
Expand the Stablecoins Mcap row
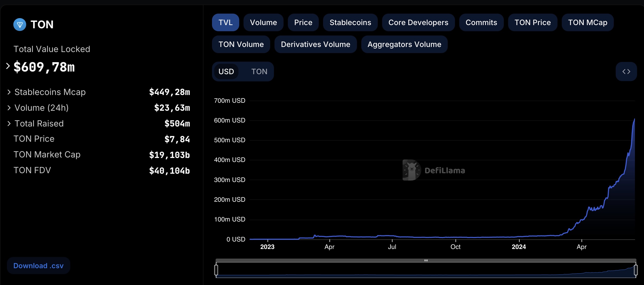click(9, 92)
